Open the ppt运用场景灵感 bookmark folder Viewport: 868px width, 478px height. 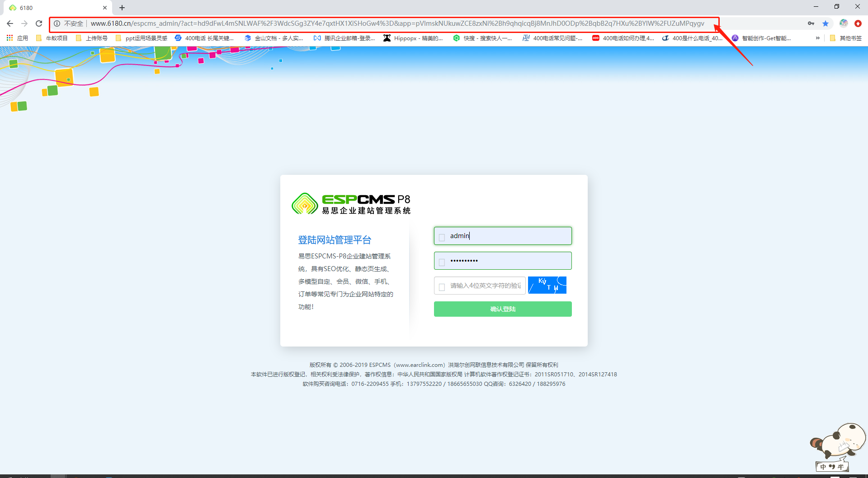[x=142, y=38]
